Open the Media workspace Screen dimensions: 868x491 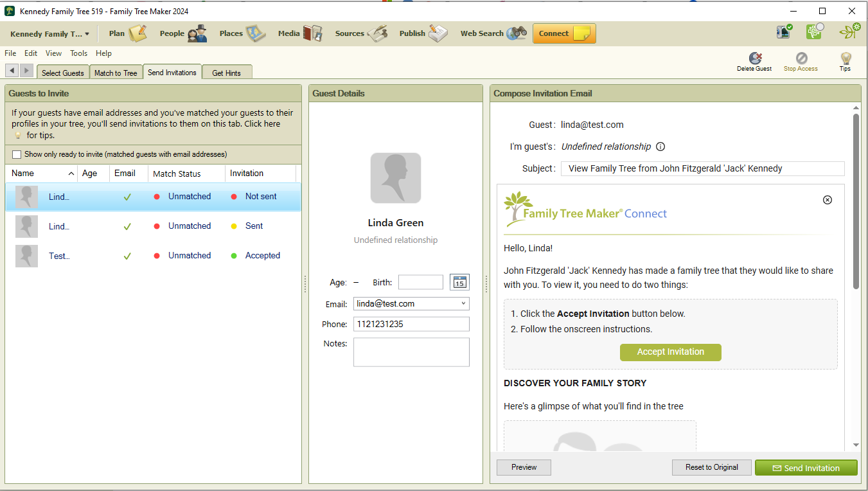coord(299,33)
